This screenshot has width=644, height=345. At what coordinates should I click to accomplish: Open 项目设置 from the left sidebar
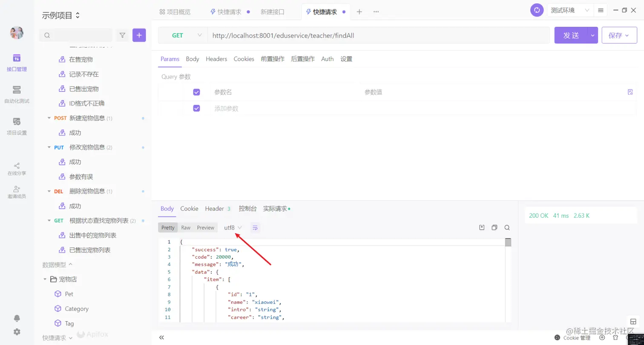[x=16, y=126]
